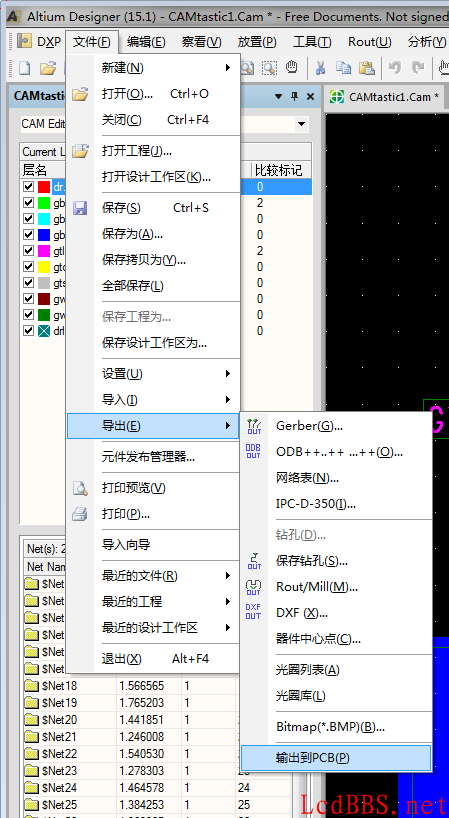Uncheck the drl layer checkbox

click(28, 331)
